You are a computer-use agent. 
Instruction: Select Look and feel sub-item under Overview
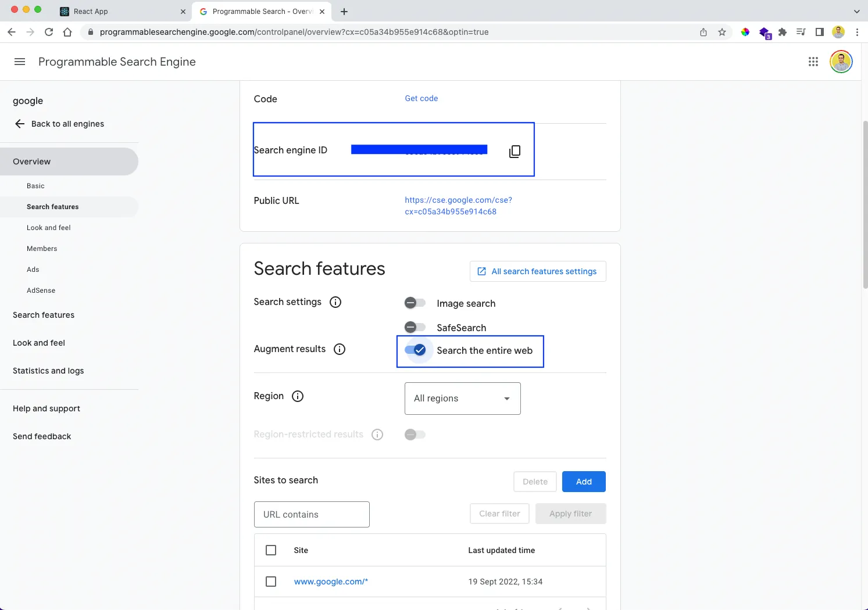(49, 228)
